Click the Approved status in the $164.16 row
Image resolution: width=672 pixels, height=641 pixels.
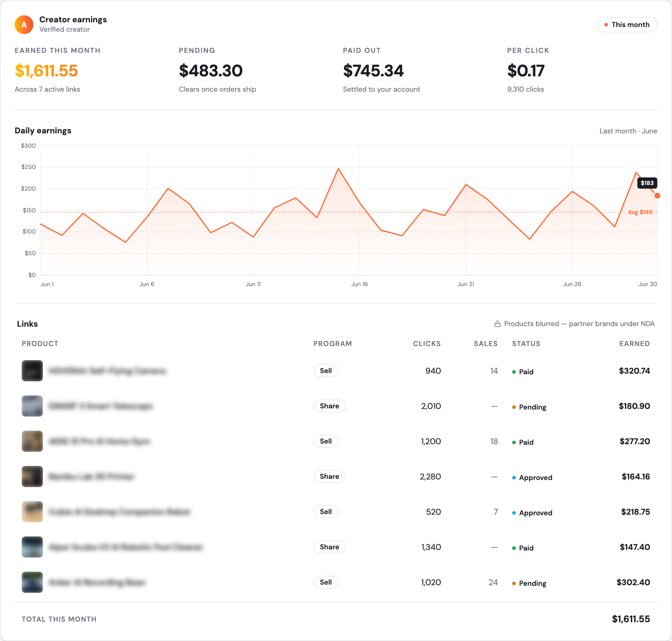532,477
